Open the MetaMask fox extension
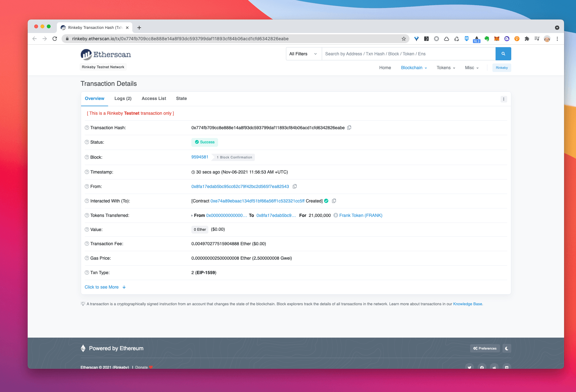The height and width of the screenshot is (392, 576). click(x=496, y=39)
